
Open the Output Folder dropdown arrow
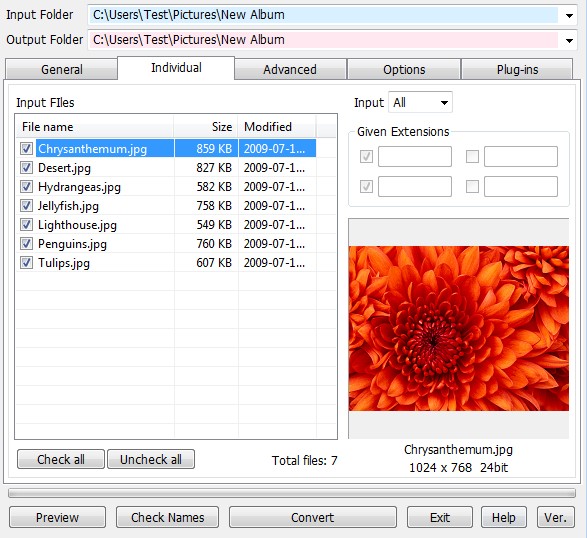coord(569,40)
